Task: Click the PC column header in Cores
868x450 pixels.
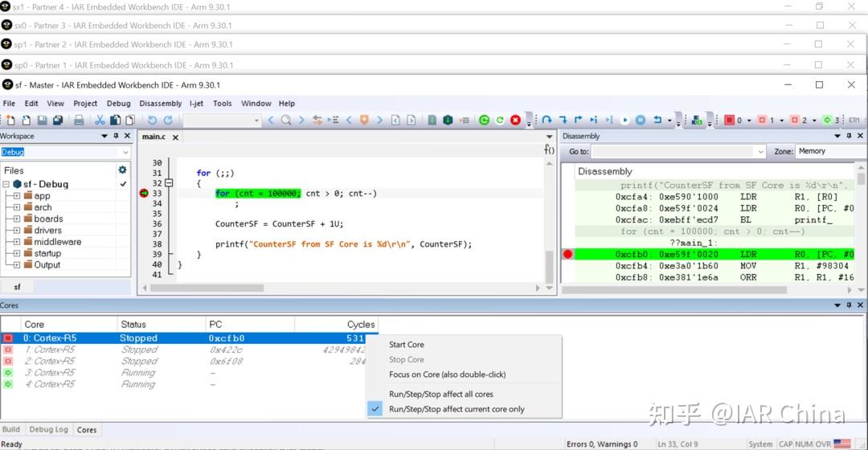Action: point(250,325)
